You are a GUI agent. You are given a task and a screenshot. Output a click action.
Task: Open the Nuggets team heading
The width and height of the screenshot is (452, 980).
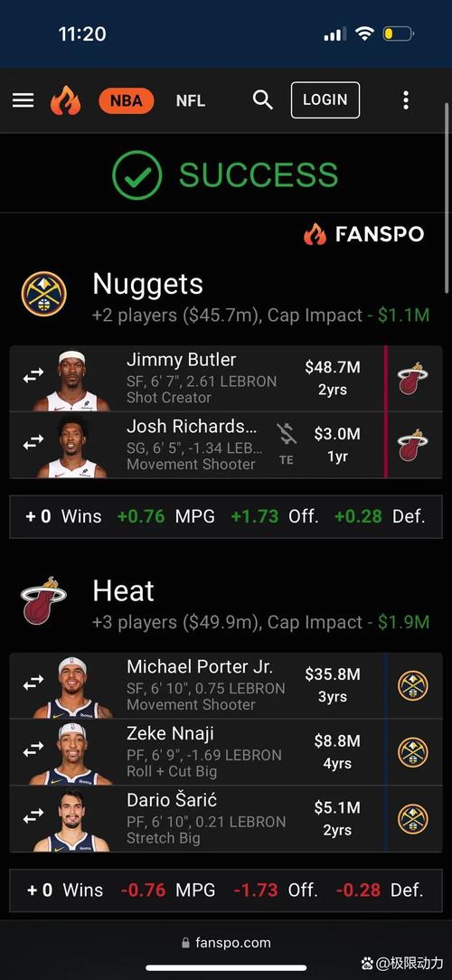147,285
